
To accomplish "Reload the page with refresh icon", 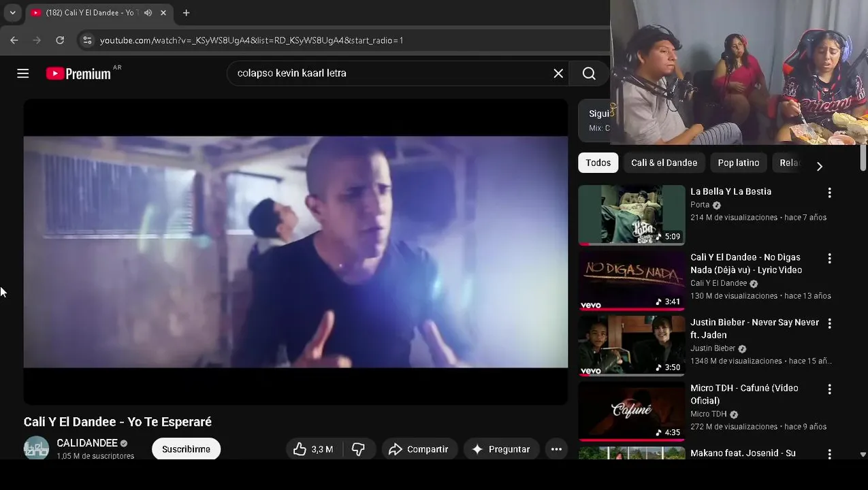I will pos(60,40).
